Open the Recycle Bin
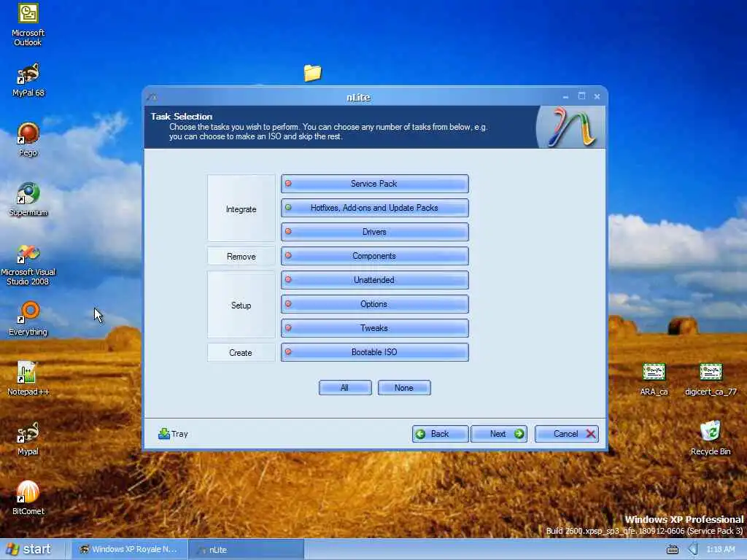 click(711, 438)
